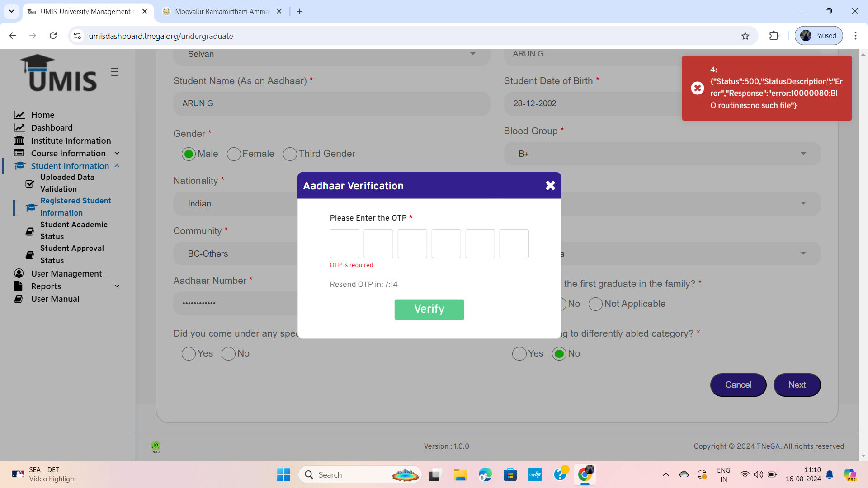Open the browser Extensions puzzle icon
This screenshot has width=868, height=488.
(774, 36)
